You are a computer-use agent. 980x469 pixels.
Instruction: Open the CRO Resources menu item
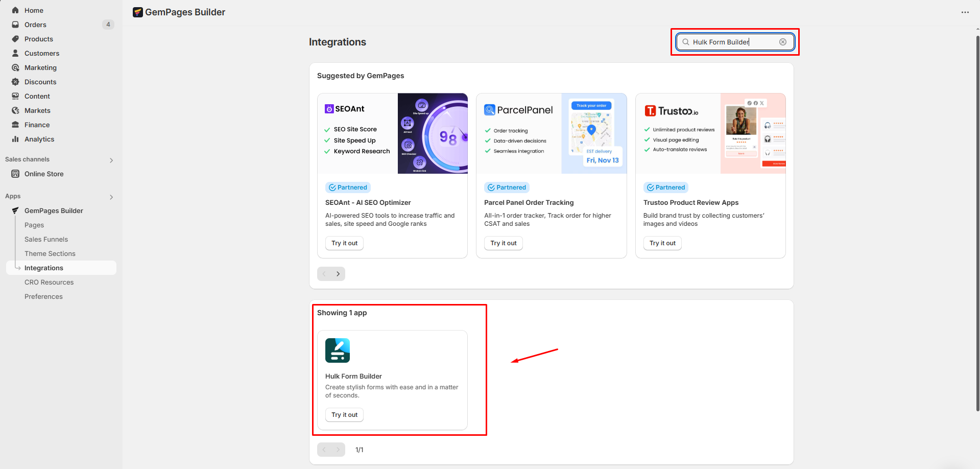coord(49,282)
